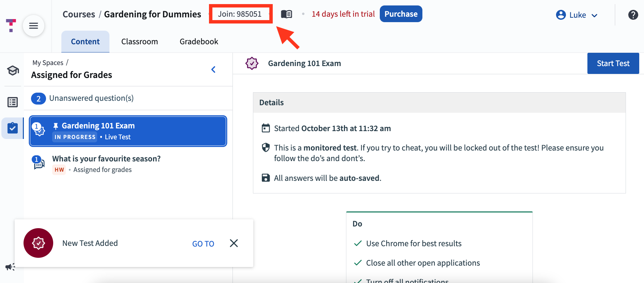Click the megaphone announcements icon

pos(10,267)
